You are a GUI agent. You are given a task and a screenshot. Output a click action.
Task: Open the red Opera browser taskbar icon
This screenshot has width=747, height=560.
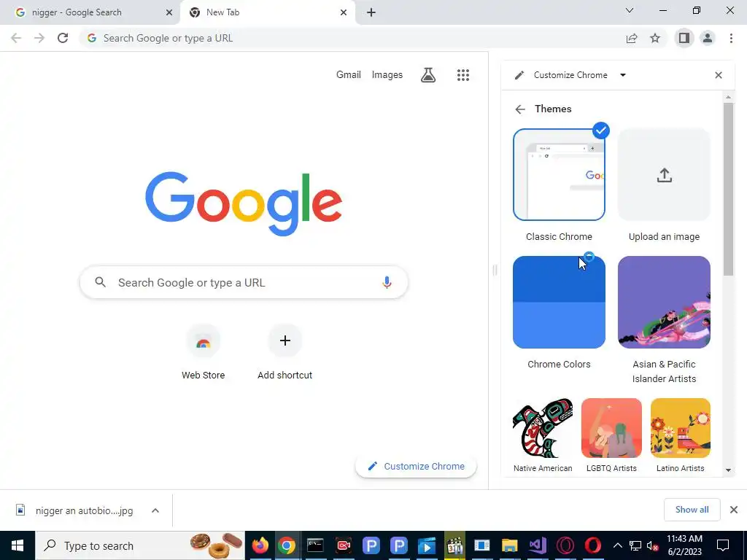pyautogui.click(x=593, y=545)
